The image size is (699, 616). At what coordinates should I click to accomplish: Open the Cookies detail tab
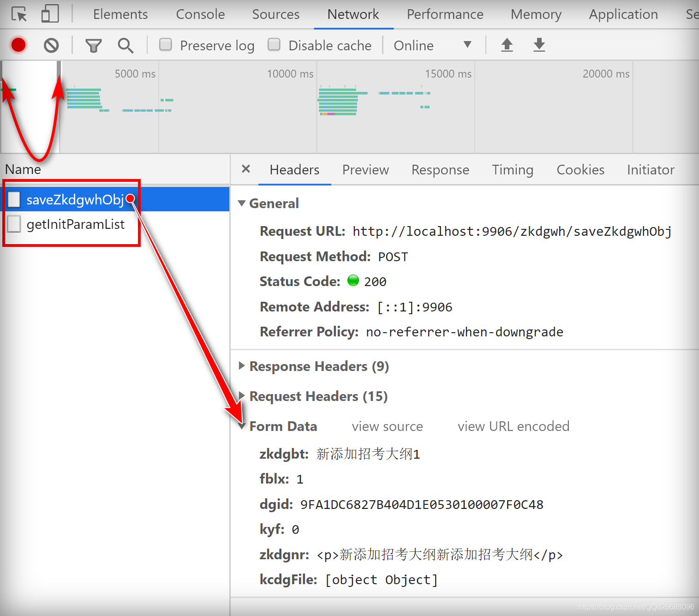(x=580, y=170)
